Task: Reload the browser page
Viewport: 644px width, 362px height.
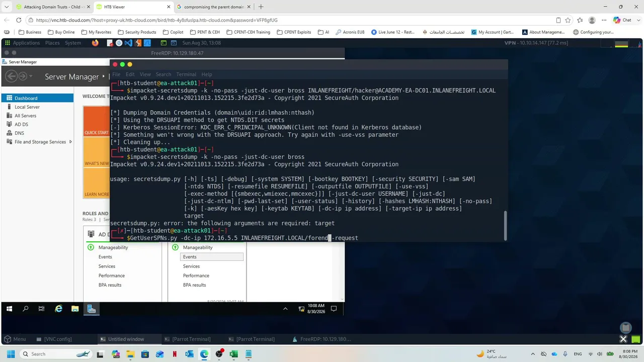Action: coord(19,20)
